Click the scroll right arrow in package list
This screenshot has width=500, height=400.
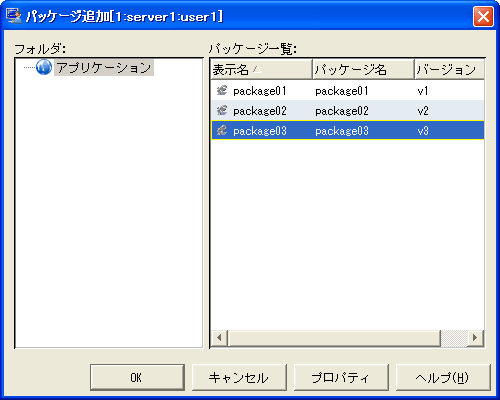coord(475,338)
